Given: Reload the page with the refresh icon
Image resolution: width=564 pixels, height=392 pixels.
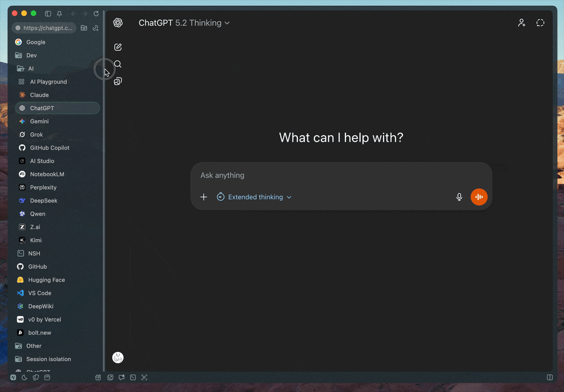Looking at the screenshot, I should pos(96,14).
